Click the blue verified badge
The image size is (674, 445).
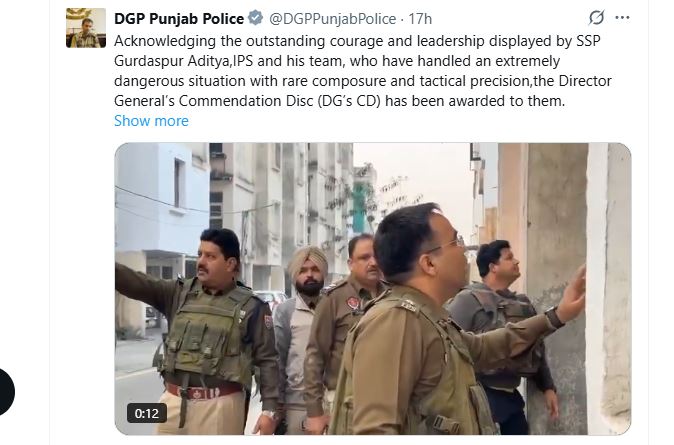[x=256, y=18]
